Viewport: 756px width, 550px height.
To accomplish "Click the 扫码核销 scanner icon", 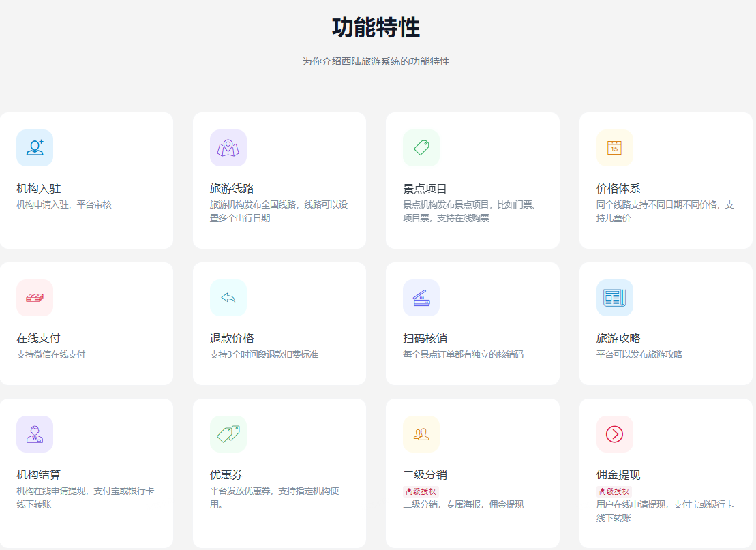I will pos(421,298).
